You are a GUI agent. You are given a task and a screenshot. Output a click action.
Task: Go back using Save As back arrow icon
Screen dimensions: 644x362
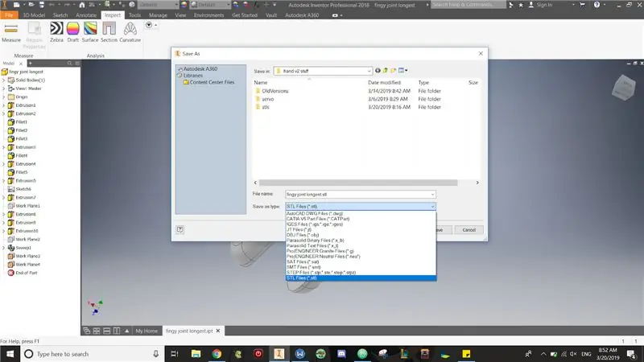378,71
